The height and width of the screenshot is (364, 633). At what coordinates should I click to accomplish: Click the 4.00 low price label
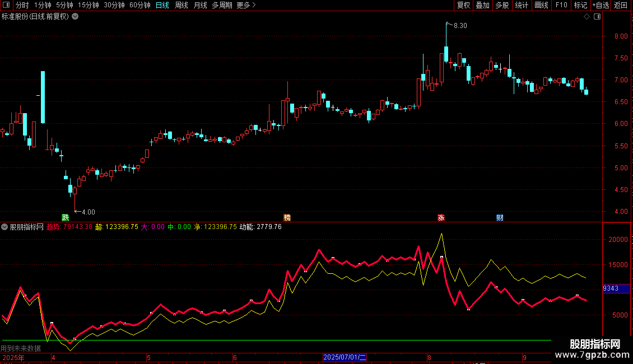[89, 212]
